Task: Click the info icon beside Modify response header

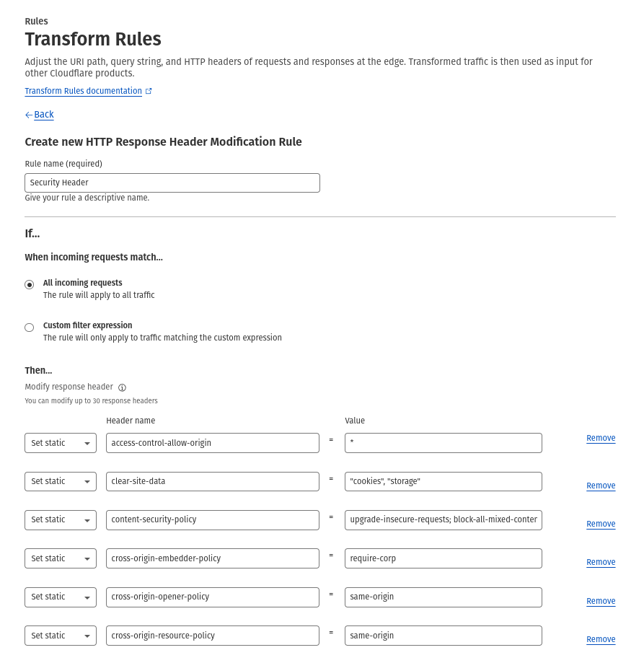Action: coord(122,387)
